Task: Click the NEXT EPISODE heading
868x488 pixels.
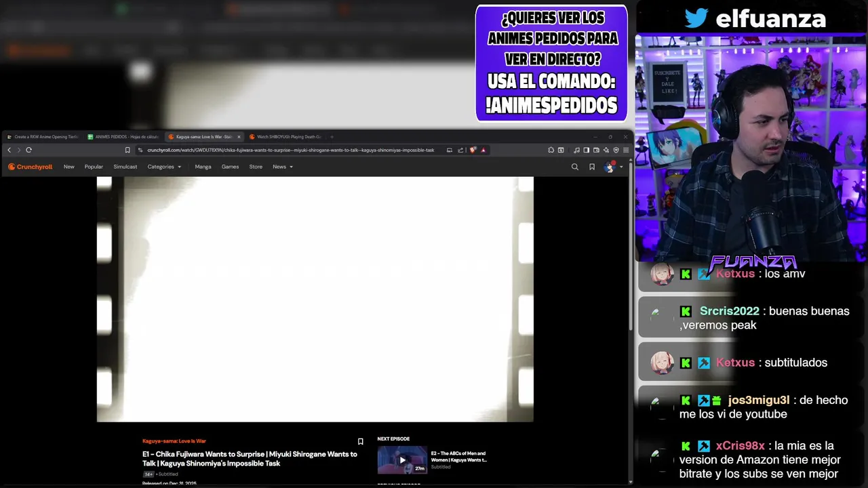Action: pos(393,439)
